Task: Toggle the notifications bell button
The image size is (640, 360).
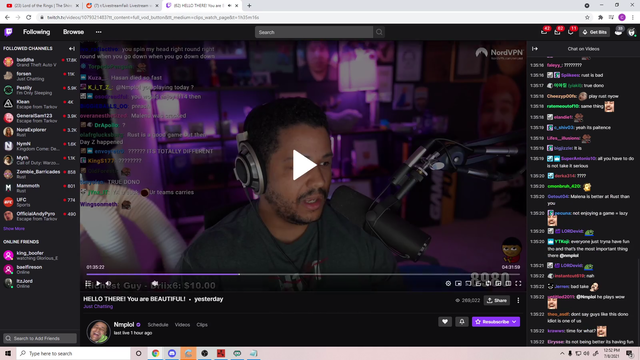Action: click(462, 322)
